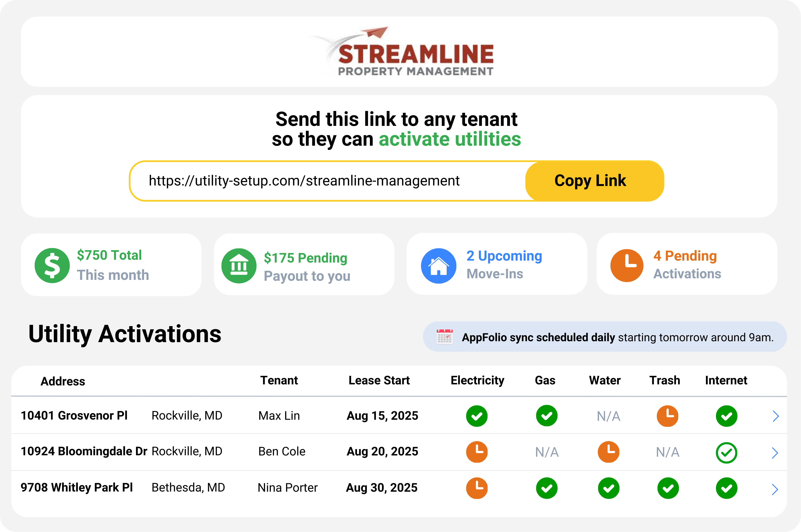Screen dimensions: 801x532
Task: Click lease start Aug 20, 2025
Action: (x=382, y=452)
